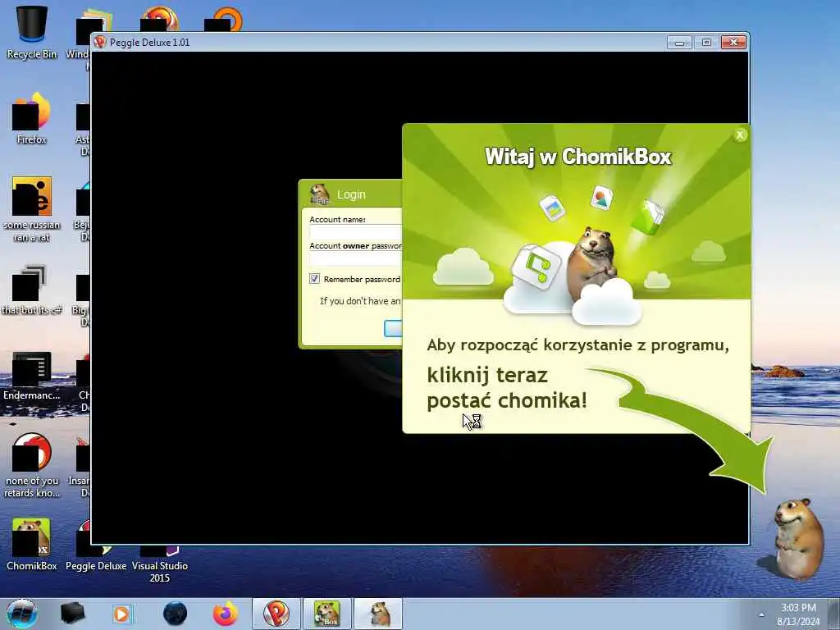Click the hamster character on the desktop

[797, 538]
